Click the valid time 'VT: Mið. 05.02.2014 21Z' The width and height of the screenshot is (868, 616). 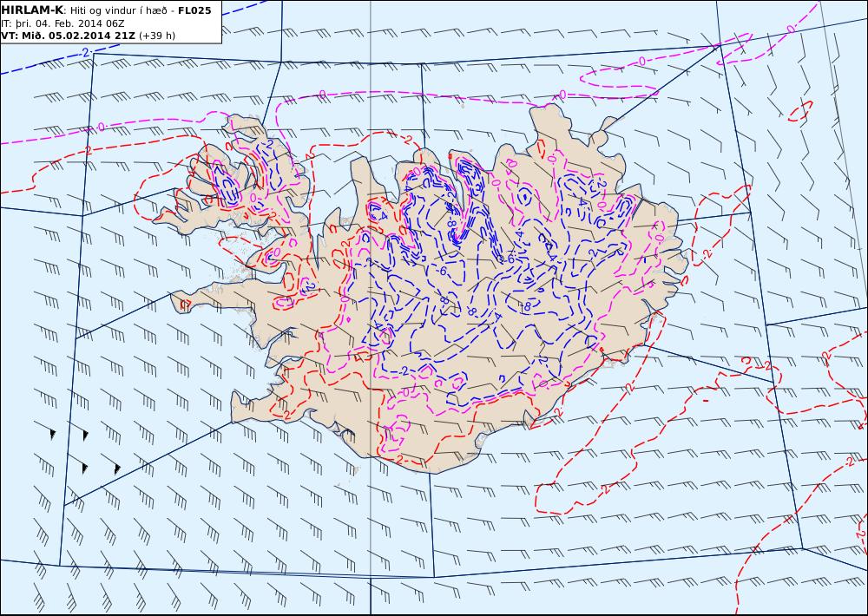68,36
